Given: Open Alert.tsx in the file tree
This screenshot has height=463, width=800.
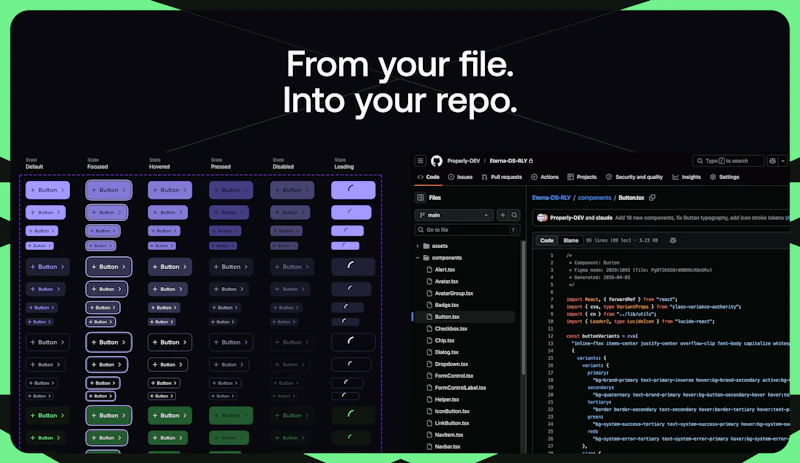Looking at the screenshot, I should 445,270.
